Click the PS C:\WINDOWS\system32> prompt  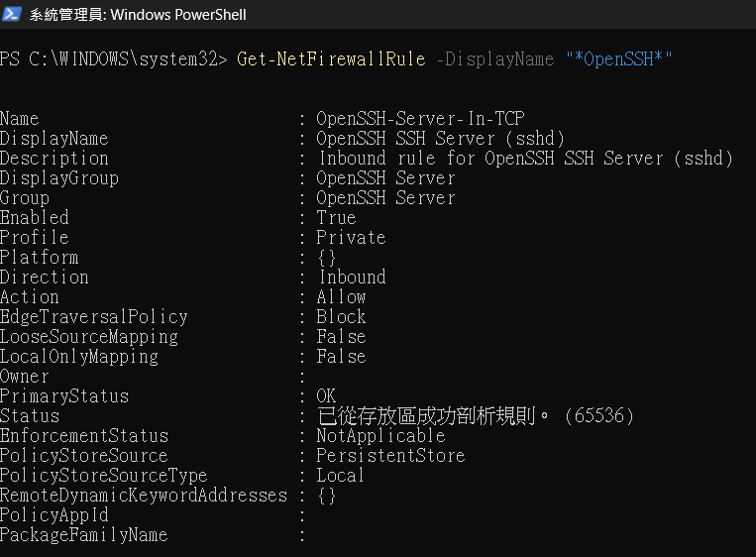(113, 59)
